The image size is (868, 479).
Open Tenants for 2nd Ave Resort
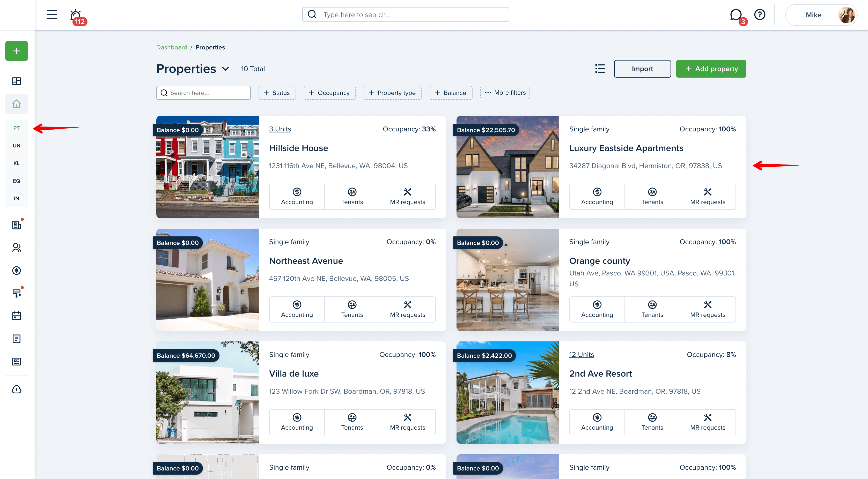tap(652, 422)
